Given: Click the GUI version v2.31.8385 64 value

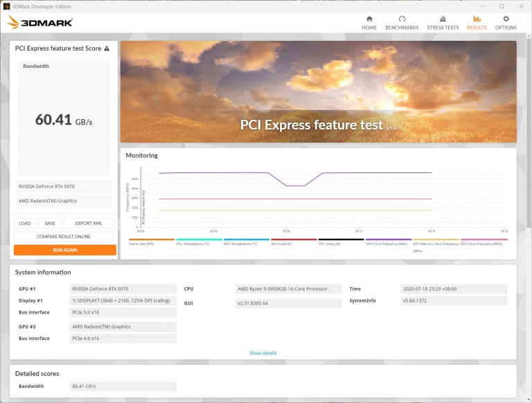Looking at the screenshot, I should [x=288, y=303].
